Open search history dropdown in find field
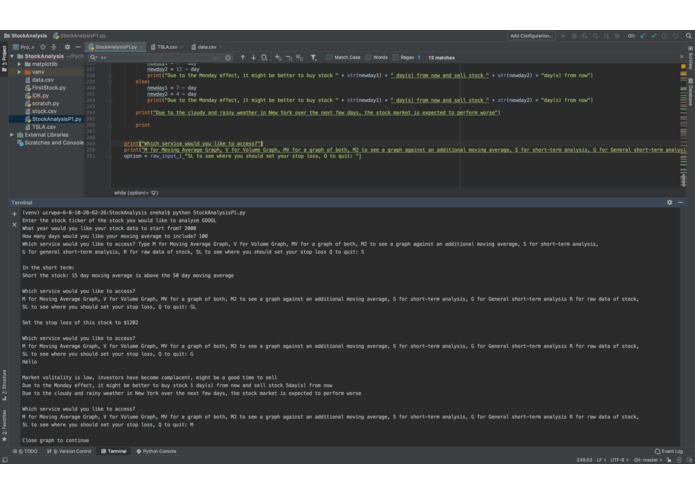 [94, 58]
